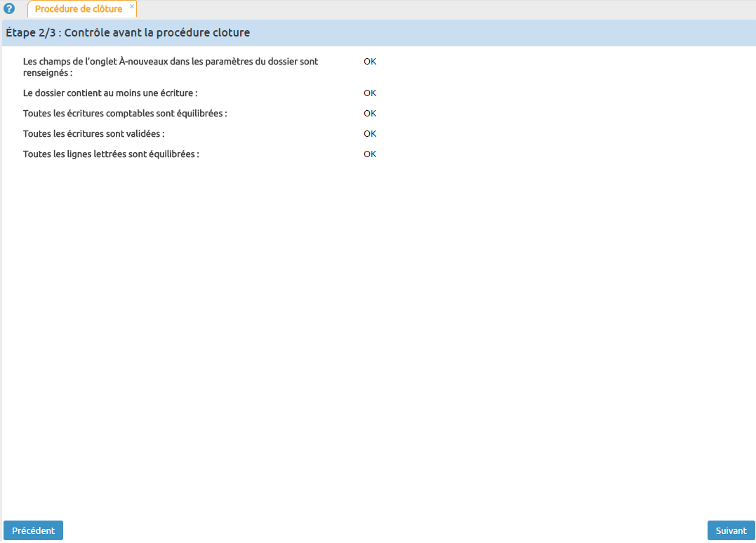Click the Contrôle avant la procédure cloture title
The height and width of the screenshot is (543, 756).
126,32
